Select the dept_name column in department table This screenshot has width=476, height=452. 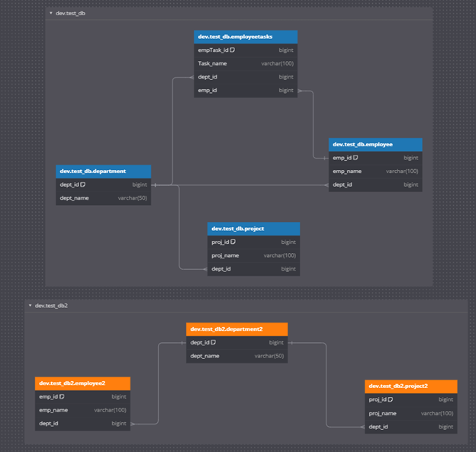[x=103, y=198]
